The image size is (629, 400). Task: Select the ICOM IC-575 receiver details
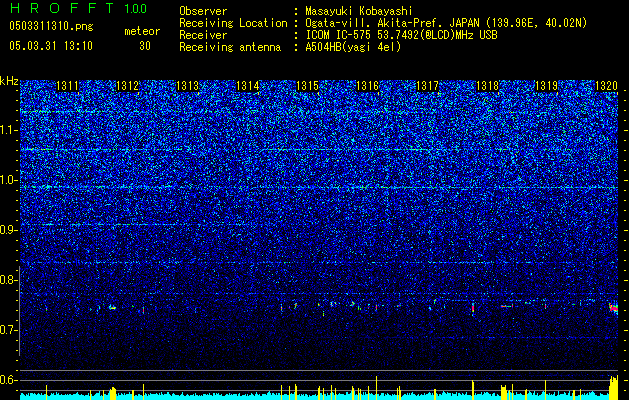point(401,35)
